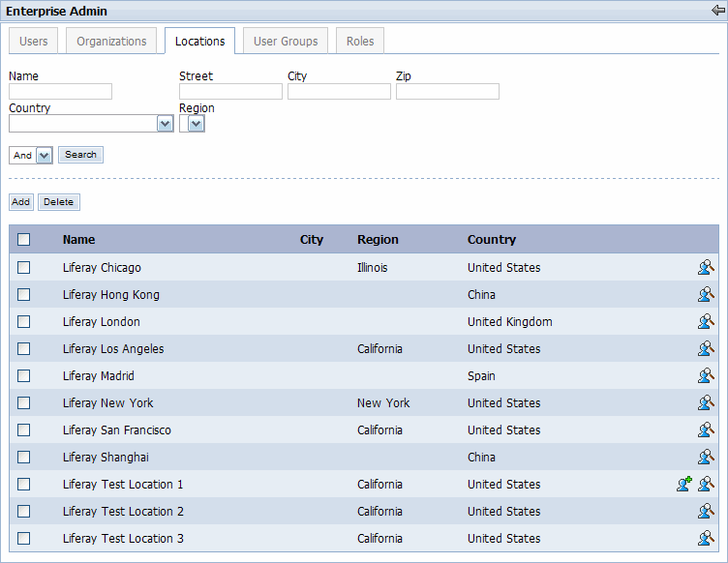Check the select-all checkbox in table header
728x563 pixels.
24,240
